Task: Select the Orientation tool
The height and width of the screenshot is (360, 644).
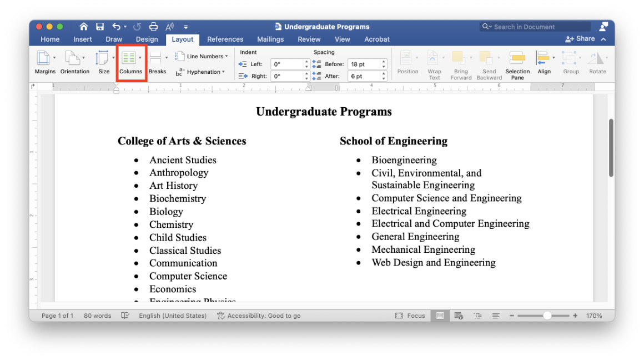Action: (x=75, y=63)
